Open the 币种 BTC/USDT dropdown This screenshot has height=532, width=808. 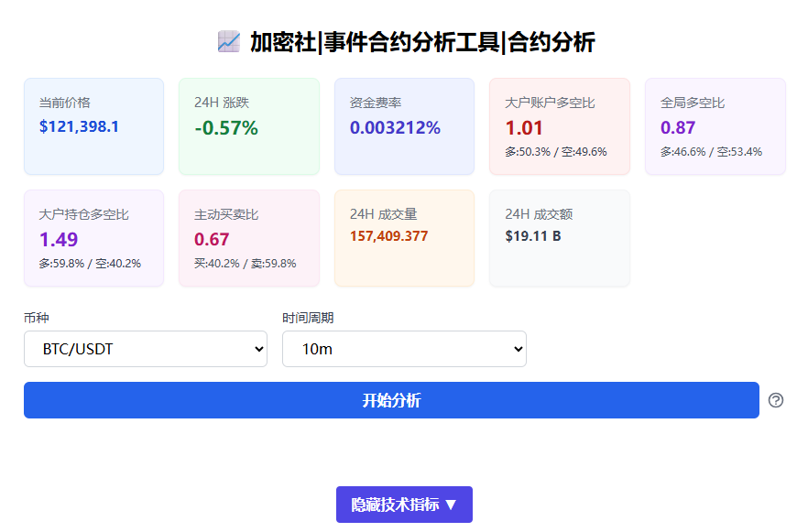pyautogui.click(x=146, y=349)
